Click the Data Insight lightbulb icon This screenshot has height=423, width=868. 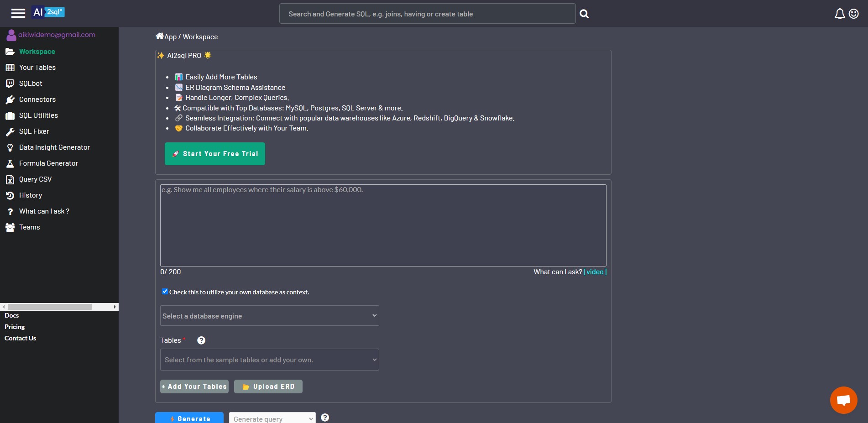(x=10, y=148)
